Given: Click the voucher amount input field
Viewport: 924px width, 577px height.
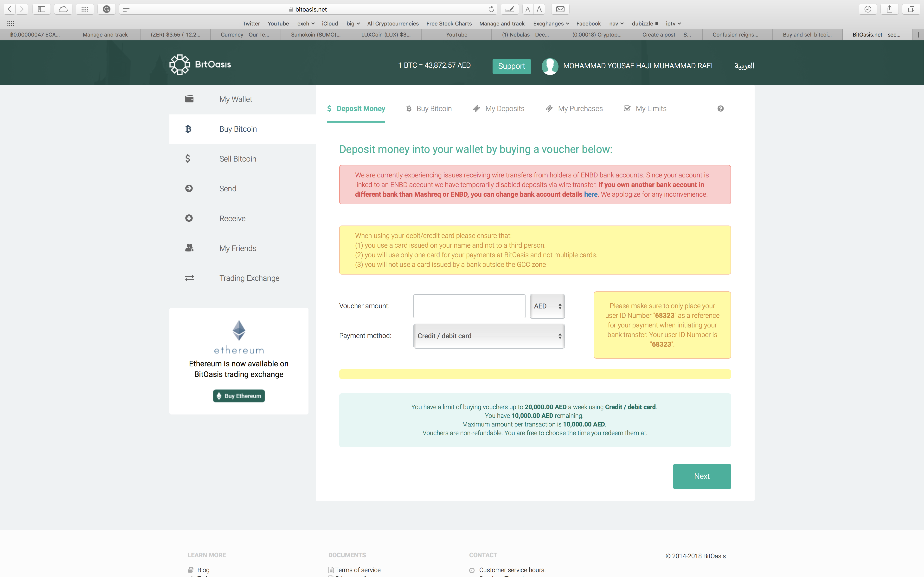Looking at the screenshot, I should coord(470,306).
